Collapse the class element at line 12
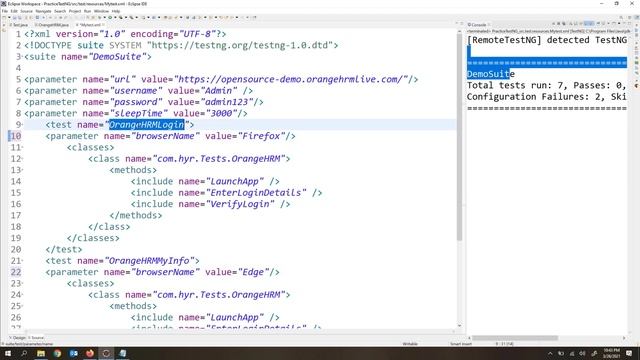640x360 pixels. click(x=22, y=159)
